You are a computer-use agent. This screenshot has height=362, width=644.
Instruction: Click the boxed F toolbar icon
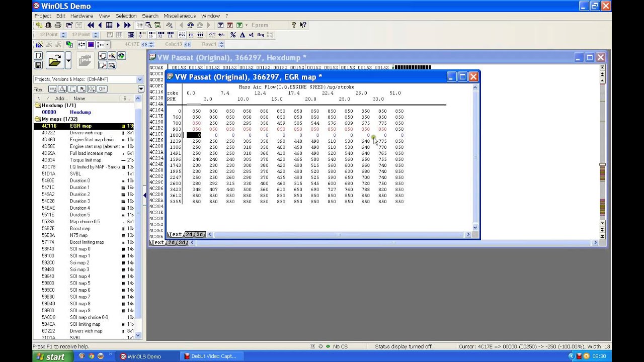click(221, 25)
